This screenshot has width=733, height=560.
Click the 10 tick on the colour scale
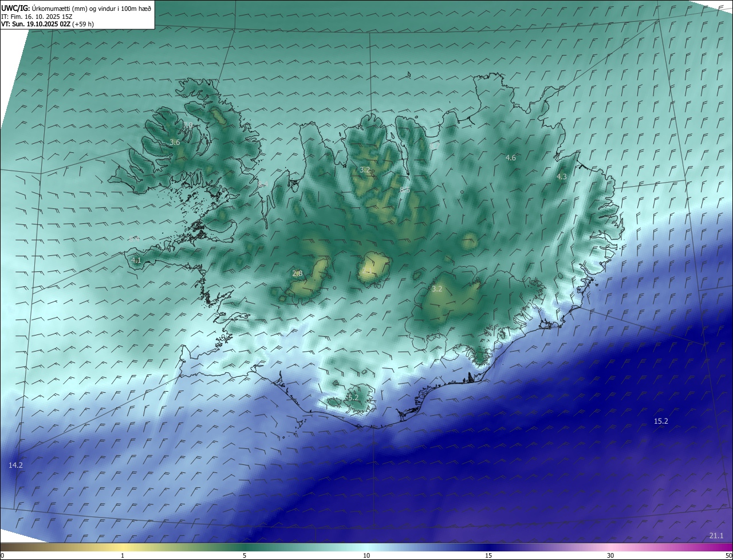(366, 555)
